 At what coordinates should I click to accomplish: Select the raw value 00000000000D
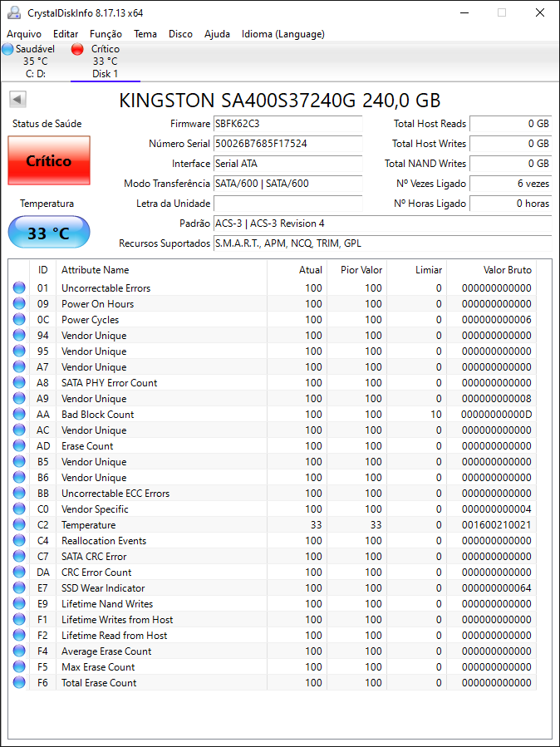coord(496,414)
